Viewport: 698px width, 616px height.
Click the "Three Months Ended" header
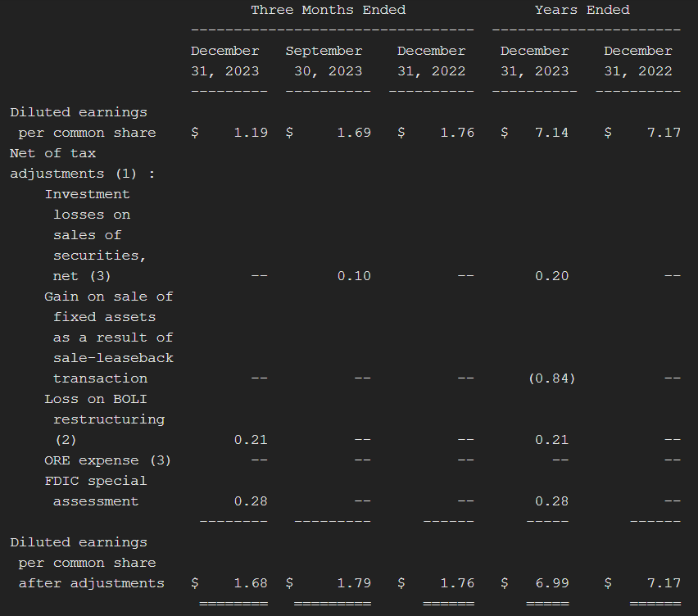[328, 10]
